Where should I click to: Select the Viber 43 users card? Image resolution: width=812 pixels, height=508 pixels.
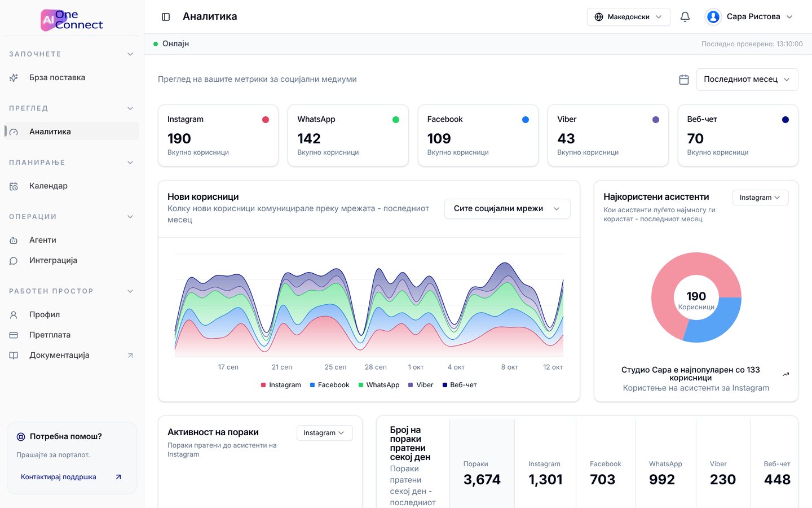[x=608, y=135]
